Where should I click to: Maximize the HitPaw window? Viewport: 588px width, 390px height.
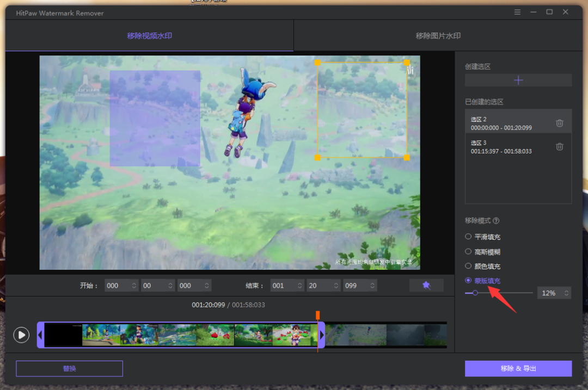click(549, 12)
